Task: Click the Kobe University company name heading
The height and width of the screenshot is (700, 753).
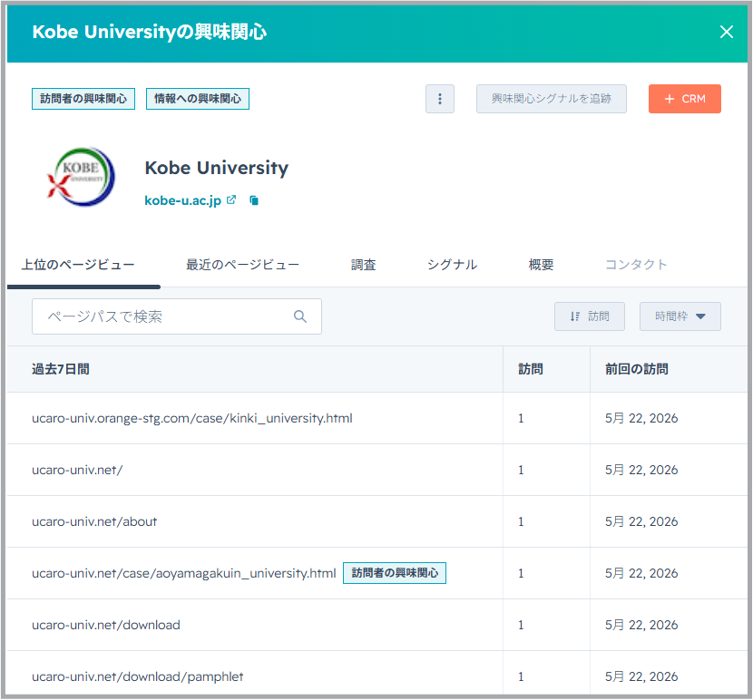Action: pyautogui.click(x=217, y=168)
